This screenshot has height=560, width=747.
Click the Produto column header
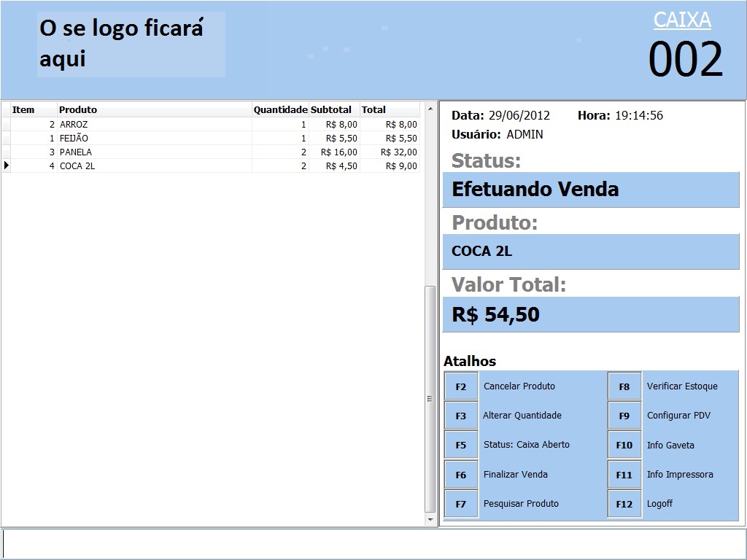(x=153, y=110)
